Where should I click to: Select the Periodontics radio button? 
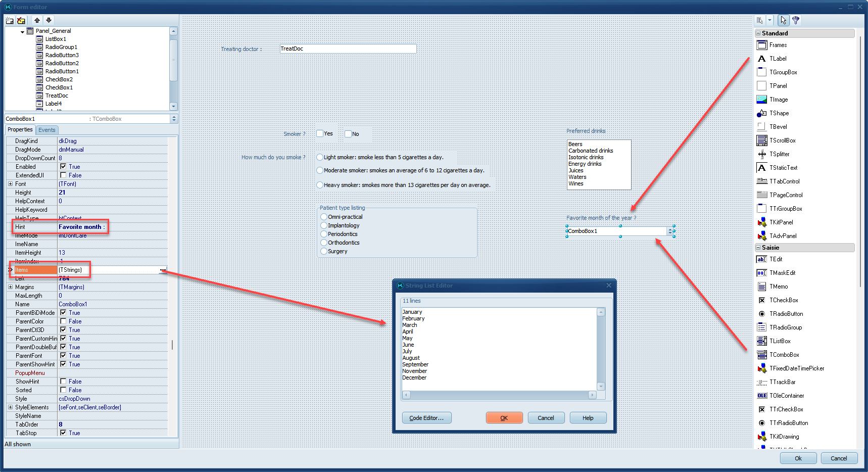tap(324, 234)
